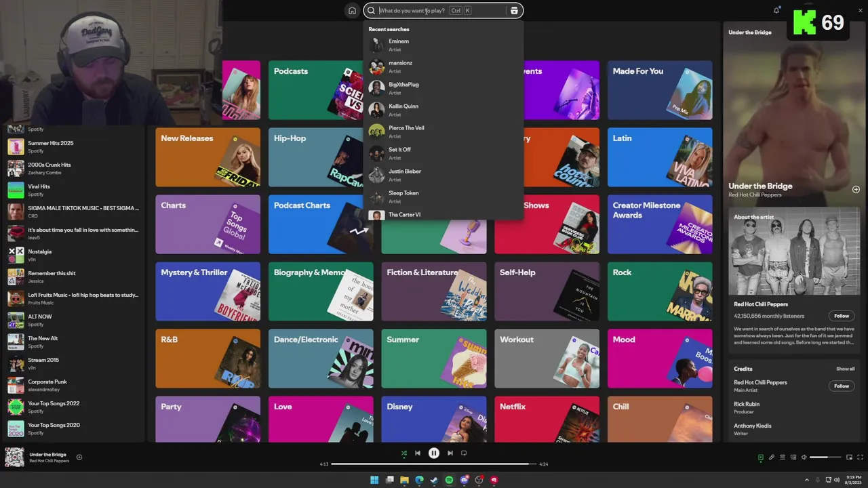Screen dimensions: 868x488
Task: Open Your Top Songs 2022 playlist
Action: click(73, 407)
